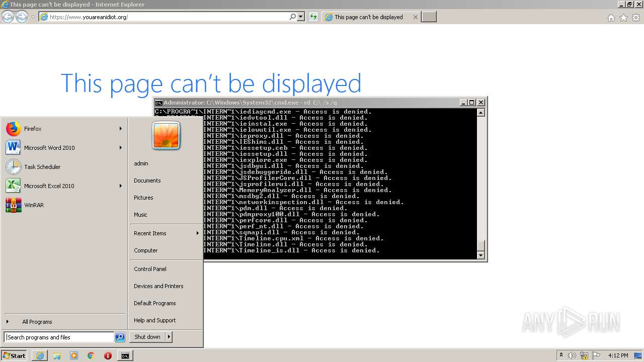Click the Start button
This screenshot has height=362, width=644.
pos(14,355)
